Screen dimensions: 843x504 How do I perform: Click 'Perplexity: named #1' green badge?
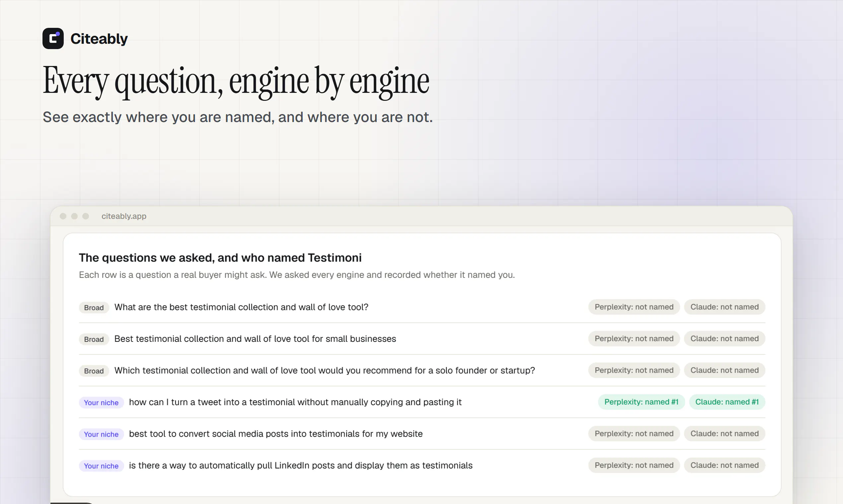[x=641, y=402]
